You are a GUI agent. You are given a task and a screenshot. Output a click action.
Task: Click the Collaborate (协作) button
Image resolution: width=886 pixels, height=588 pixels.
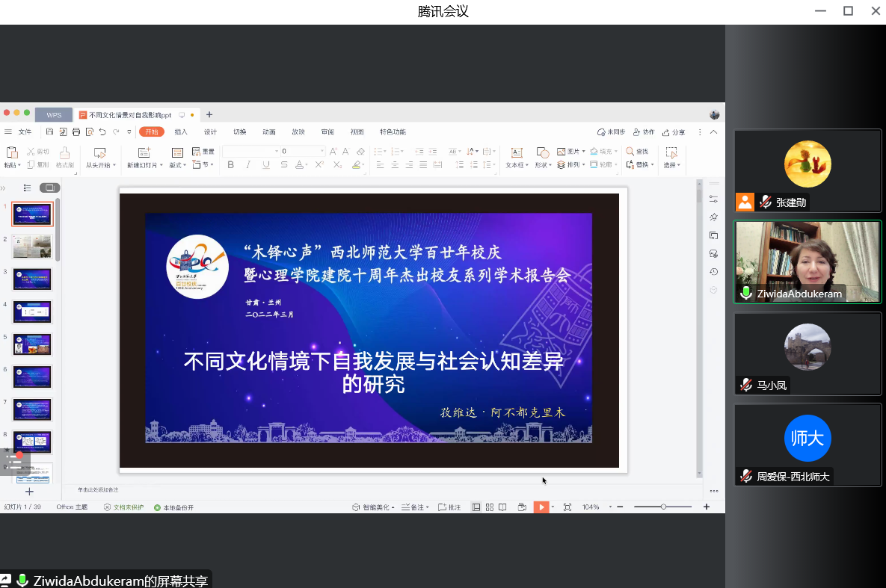pos(643,132)
